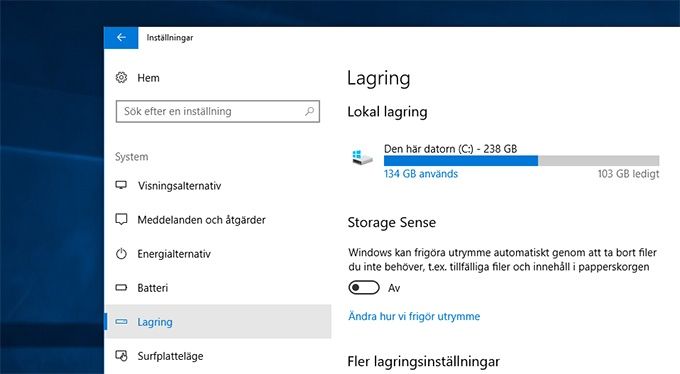The image size is (680, 374).
Task: Open the Hem settings home
Action: pos(148,78)
